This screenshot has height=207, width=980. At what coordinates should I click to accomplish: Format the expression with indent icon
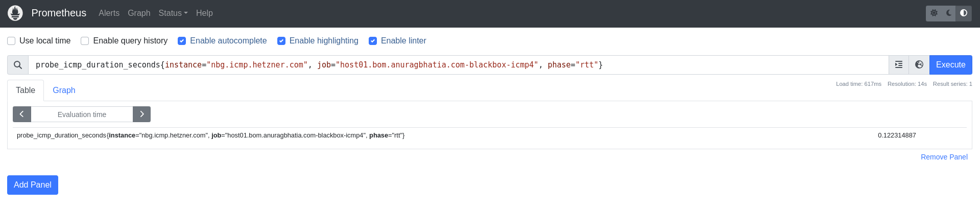(899, 65)
